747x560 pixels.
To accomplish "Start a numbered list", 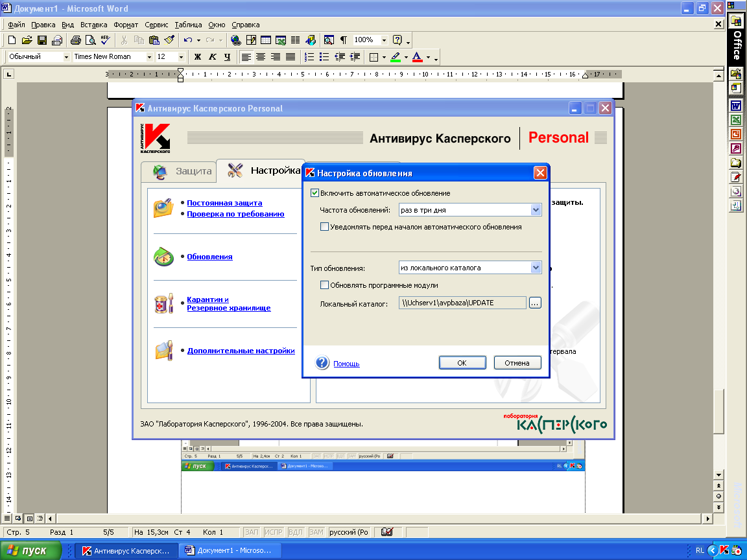I will (309, 56).
